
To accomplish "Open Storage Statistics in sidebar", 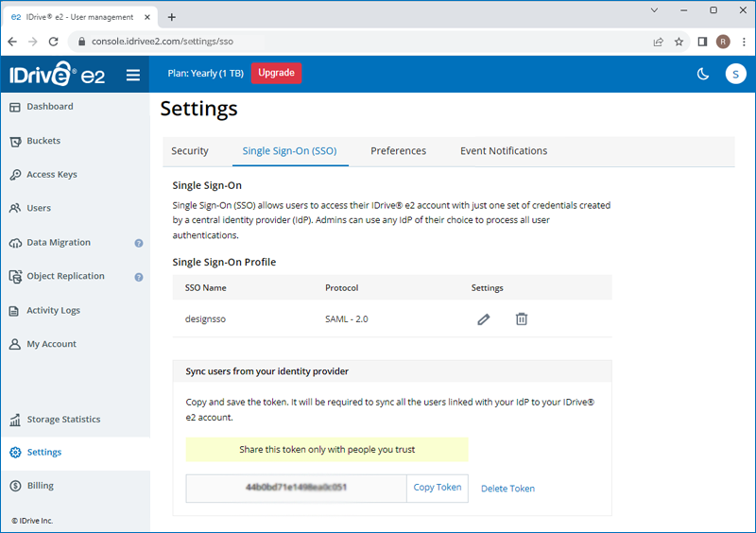I will pyautogui.click(x=63, y=420).
